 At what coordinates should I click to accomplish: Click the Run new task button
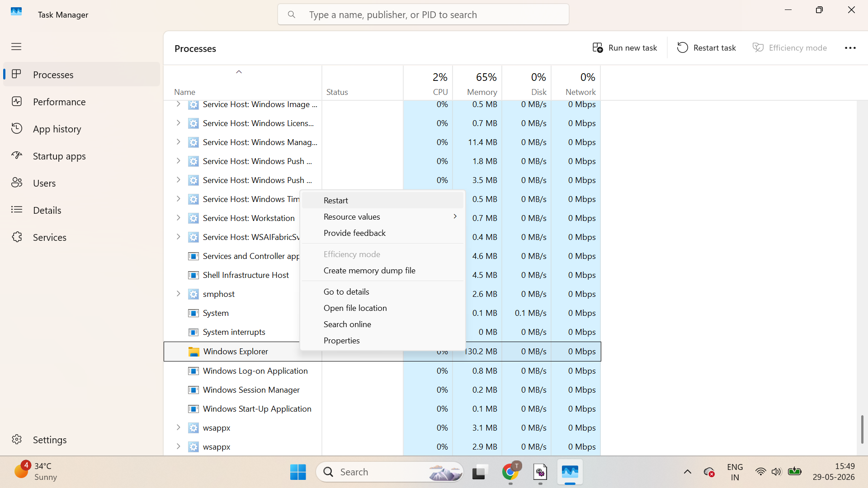point(625,47)
